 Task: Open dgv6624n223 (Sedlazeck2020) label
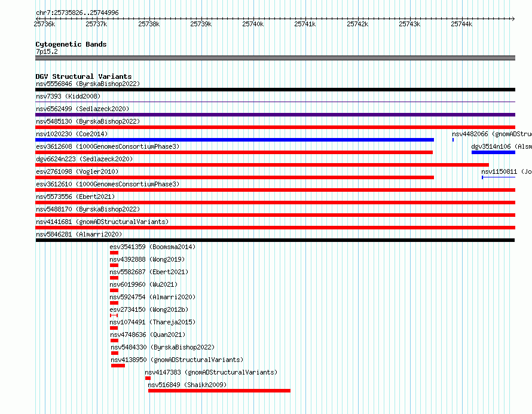click(84, 159)
